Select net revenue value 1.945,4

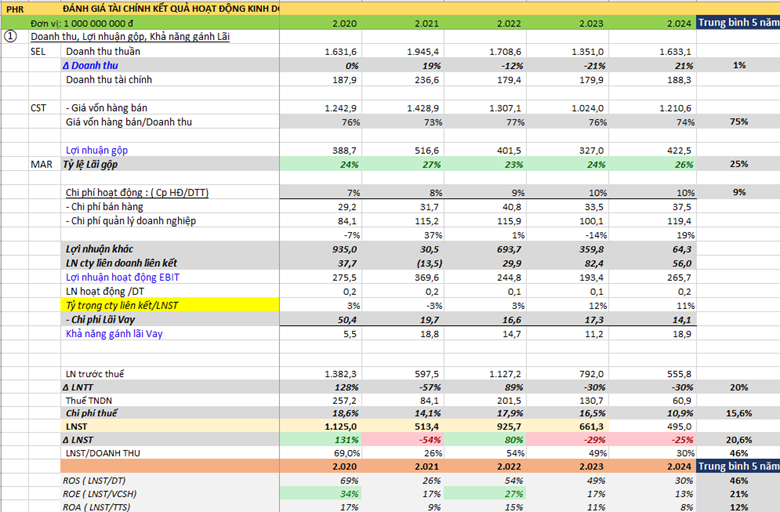click(423, 51)
